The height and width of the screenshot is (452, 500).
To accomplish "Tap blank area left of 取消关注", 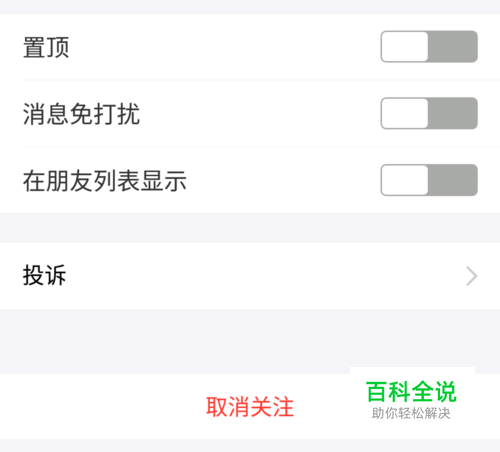I will tap(100, 407).
